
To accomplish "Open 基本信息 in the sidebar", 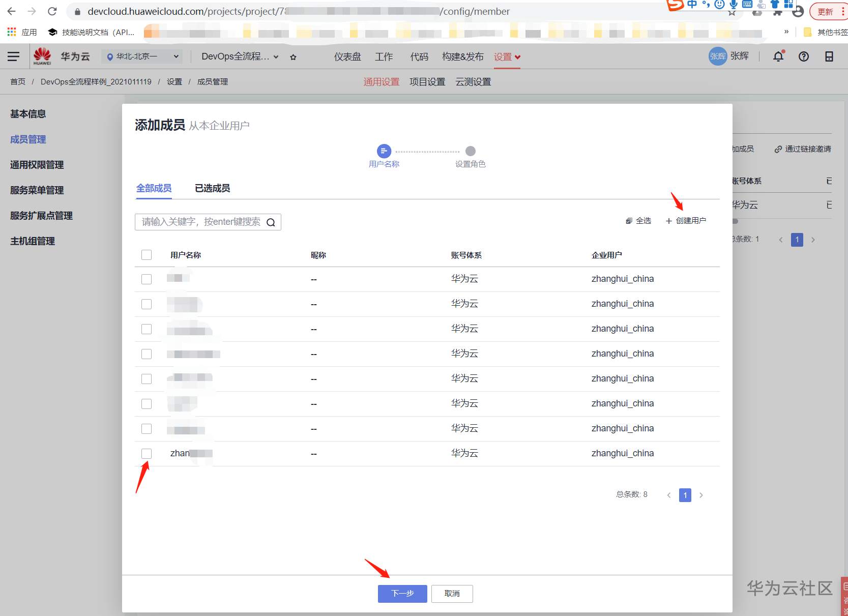I will pyautogui.click(x=28, y=114).
